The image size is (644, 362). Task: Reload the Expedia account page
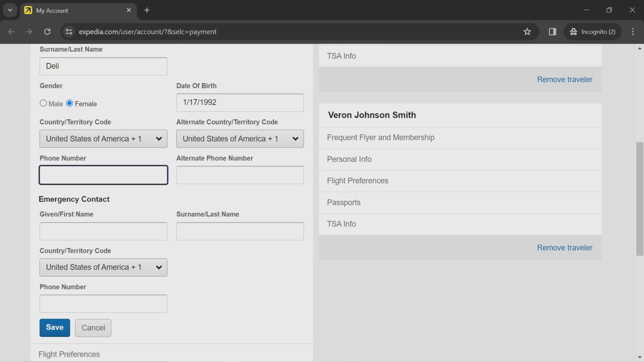coord(47,32)
